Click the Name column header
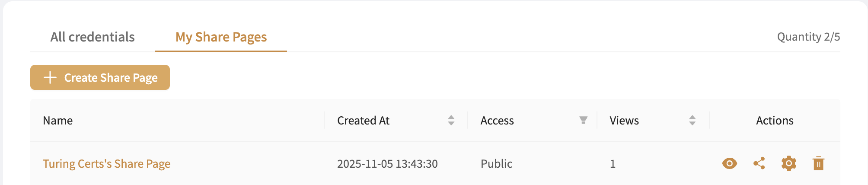This screenshot has width=868, height=185. 58,121
